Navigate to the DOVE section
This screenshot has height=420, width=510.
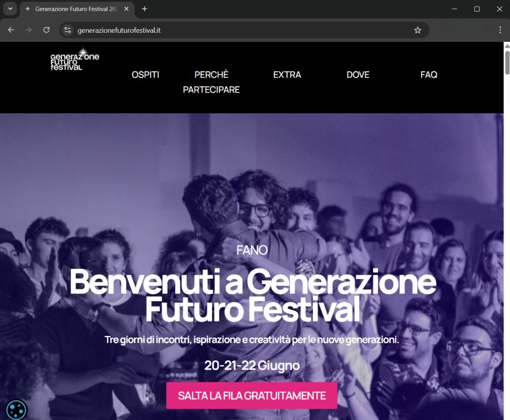358,75
